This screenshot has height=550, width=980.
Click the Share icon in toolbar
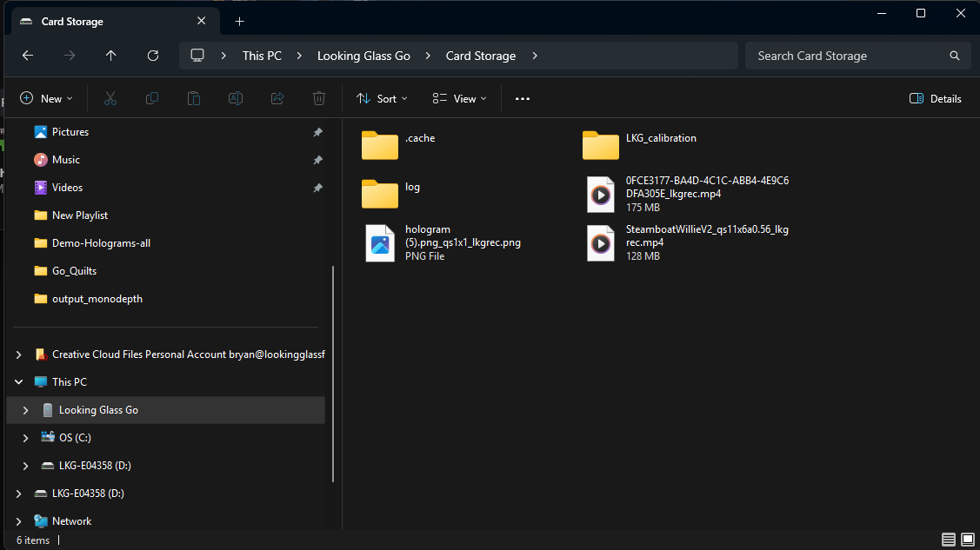tap(277, 98)
